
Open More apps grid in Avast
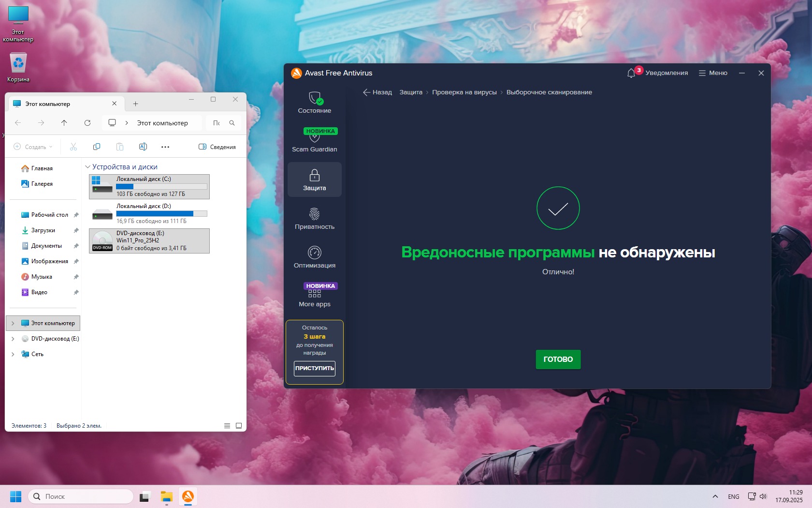click(315, 296)
